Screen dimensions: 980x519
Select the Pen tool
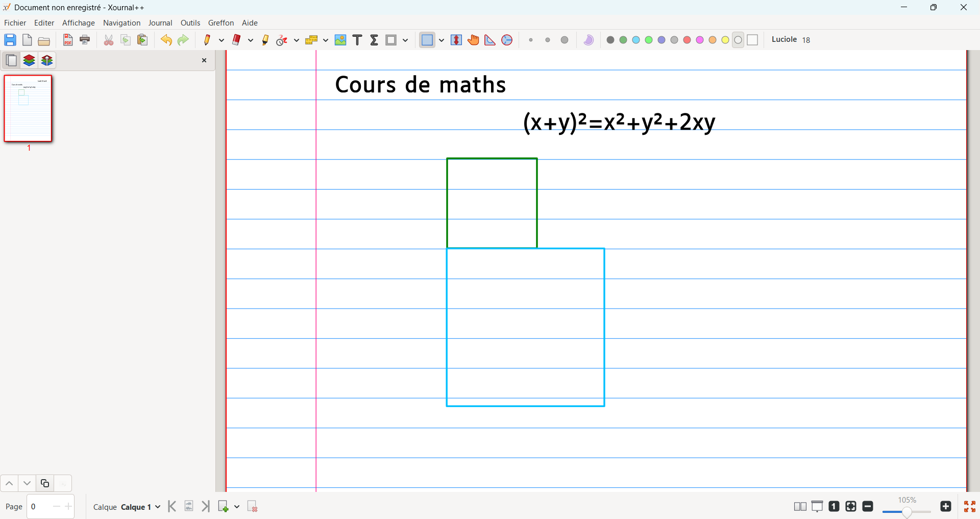coord(207,40)
